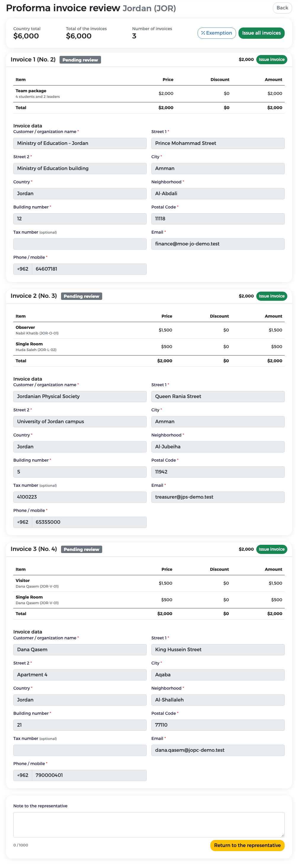The image size is (298, 868).
Task: Click the percent icon in Exemption button
Action: [x=203, y=33]
